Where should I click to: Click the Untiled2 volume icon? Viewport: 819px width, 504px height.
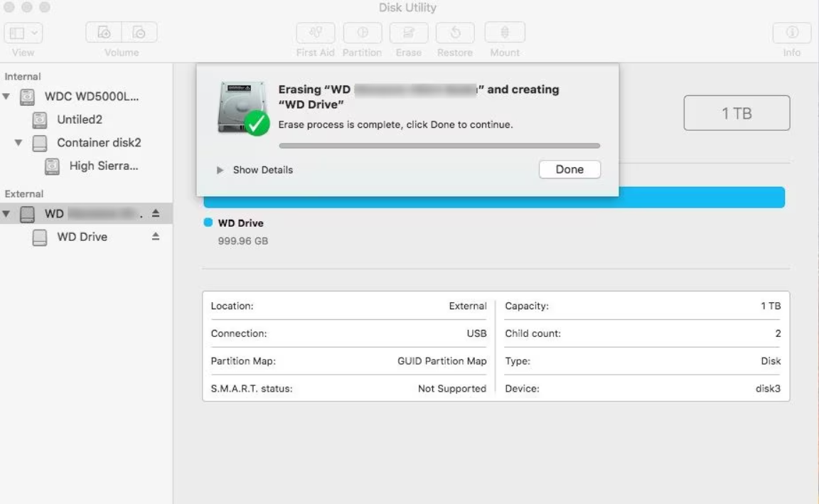[40, 120]
